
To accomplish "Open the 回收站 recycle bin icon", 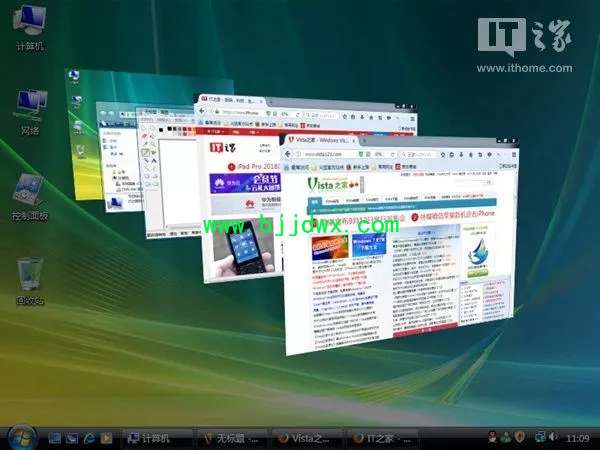I will click(x=30, y=281).
